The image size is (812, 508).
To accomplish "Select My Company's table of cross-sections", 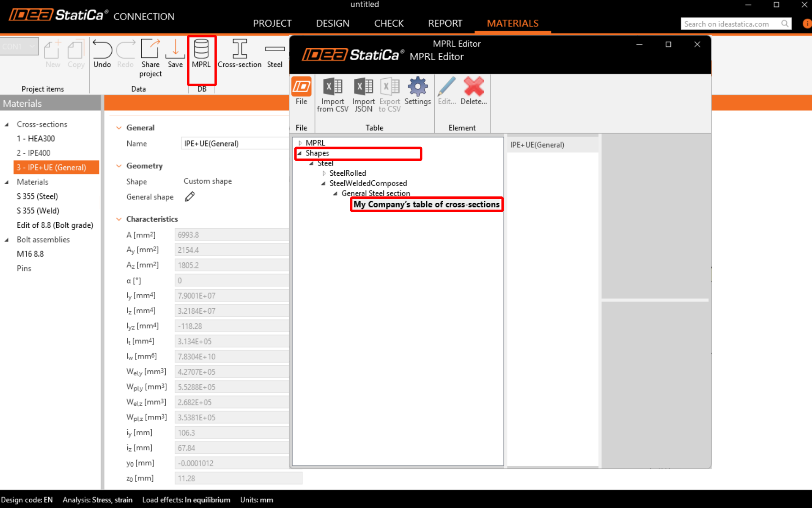I will coord(426,204).
